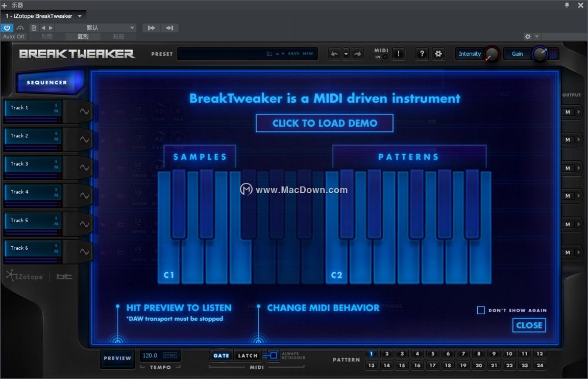This screenshot has height=379, width=588.
Task: Open the host preset file icon
Action: [34, 28]
